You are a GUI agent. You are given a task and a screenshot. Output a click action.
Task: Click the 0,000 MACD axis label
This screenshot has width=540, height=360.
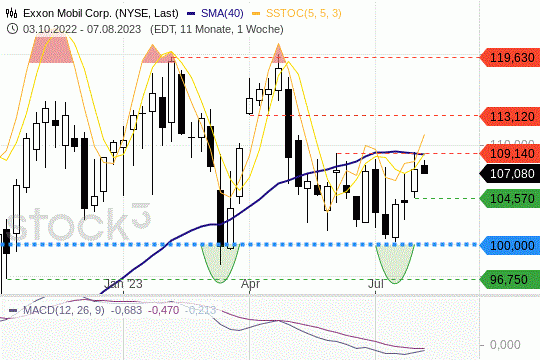[x=505, y=344]
